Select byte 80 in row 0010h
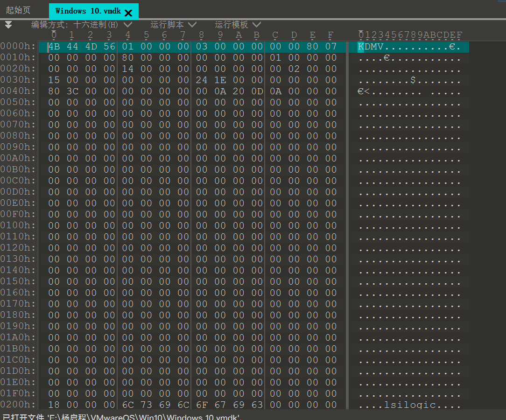506x420 pixels. point(128,58)
